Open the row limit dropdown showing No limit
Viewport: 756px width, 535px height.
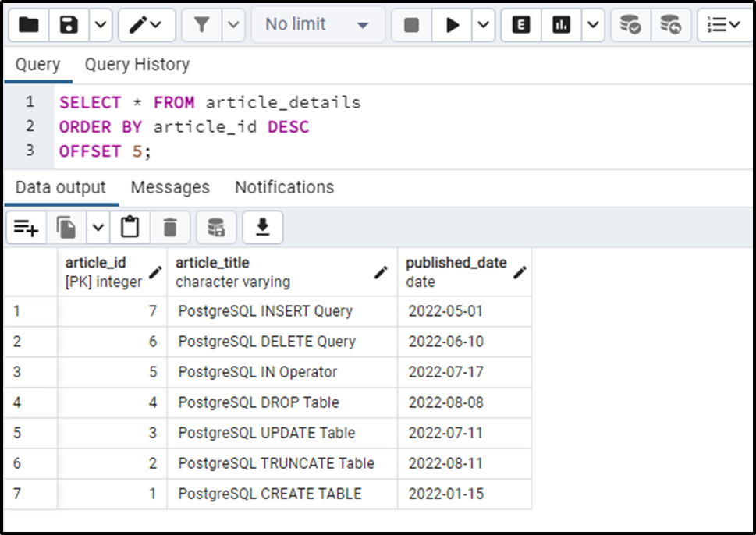[315, 24]
